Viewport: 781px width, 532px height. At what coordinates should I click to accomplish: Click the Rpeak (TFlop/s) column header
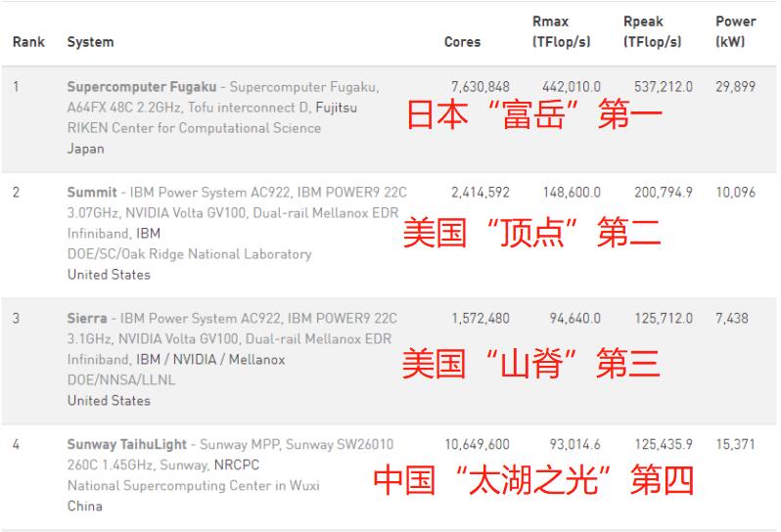click(x=653, y=32)
